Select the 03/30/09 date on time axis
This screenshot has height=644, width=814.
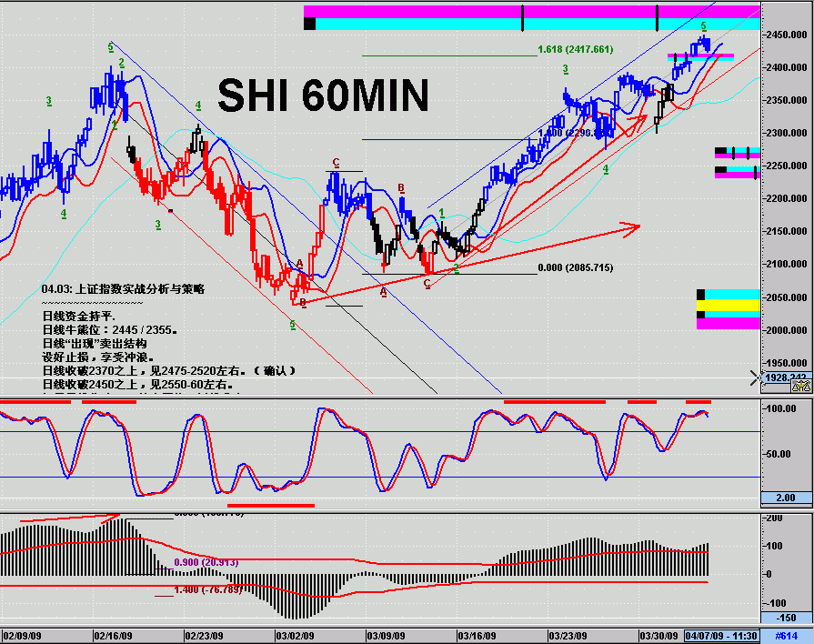pyautogui.click(x=658, y=636)
